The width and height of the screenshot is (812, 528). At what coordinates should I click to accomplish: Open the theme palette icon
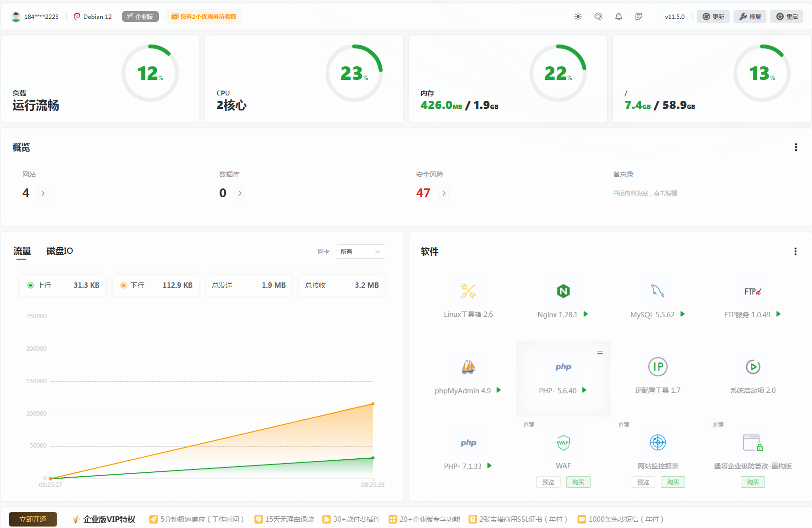point(598,16)
